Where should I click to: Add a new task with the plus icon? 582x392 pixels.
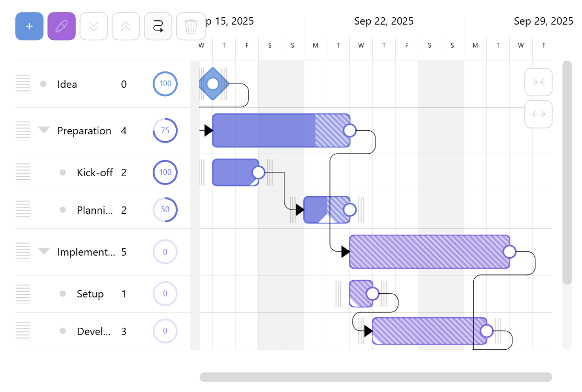[29, 26]
